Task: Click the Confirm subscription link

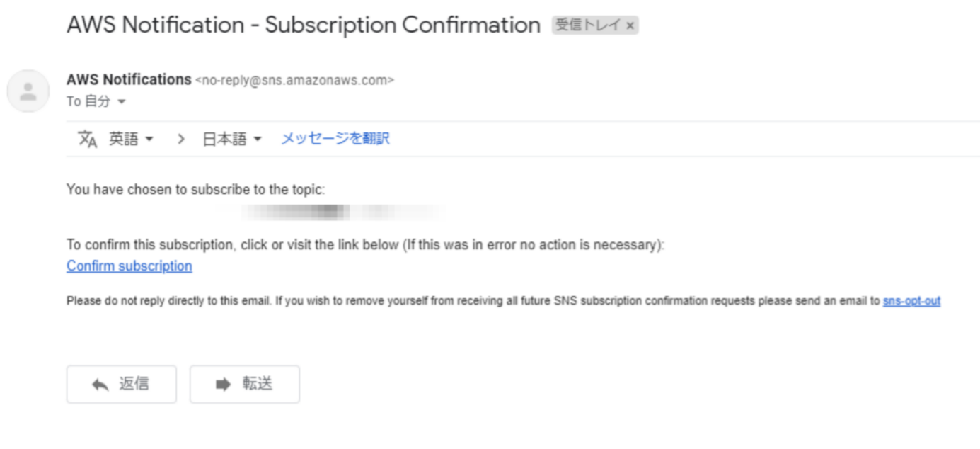Action: [x=129, y=266]
